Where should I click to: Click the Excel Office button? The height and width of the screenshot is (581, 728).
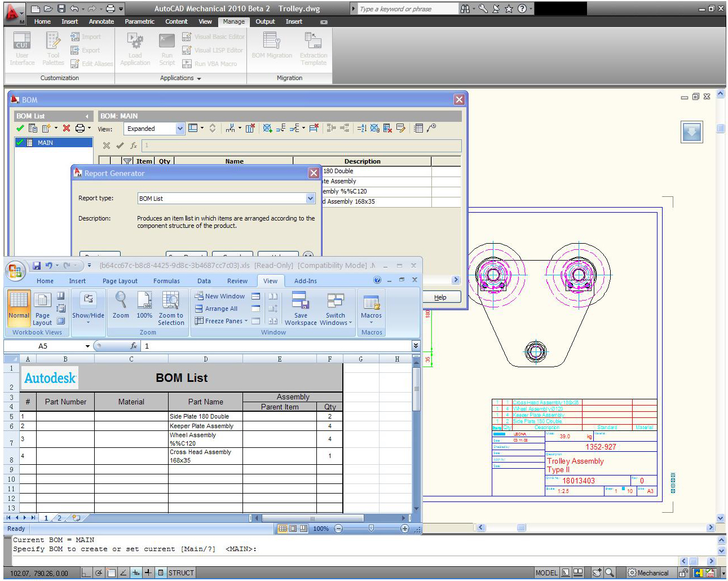pyautogui.click(x=15, y=271)
